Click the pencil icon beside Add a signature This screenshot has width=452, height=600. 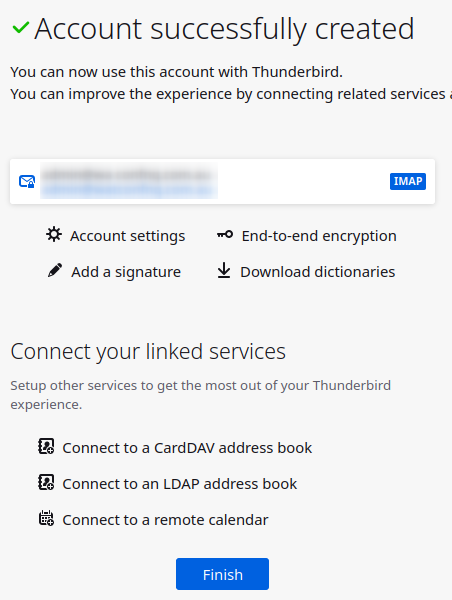[55, 270]
